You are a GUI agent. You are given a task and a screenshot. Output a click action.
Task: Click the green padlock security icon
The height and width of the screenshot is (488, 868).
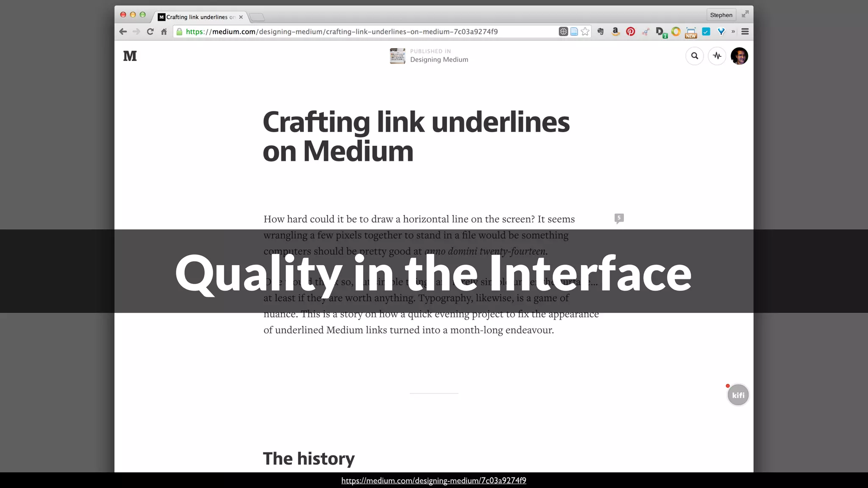coord(179,31)
